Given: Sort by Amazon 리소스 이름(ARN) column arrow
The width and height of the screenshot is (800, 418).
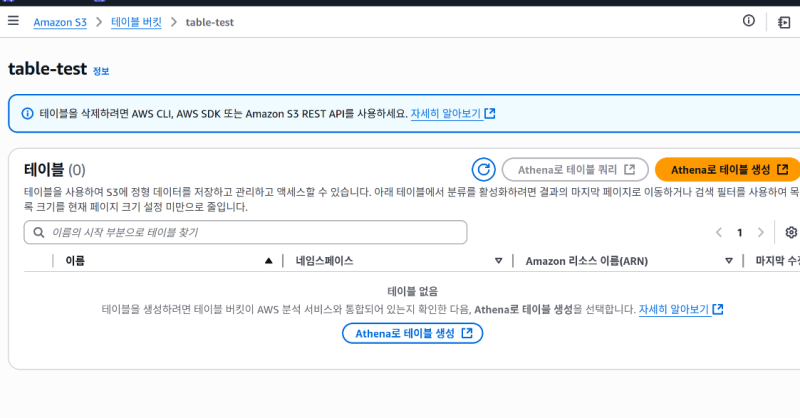Looking at the screenshot, I should tap(729, 261).
